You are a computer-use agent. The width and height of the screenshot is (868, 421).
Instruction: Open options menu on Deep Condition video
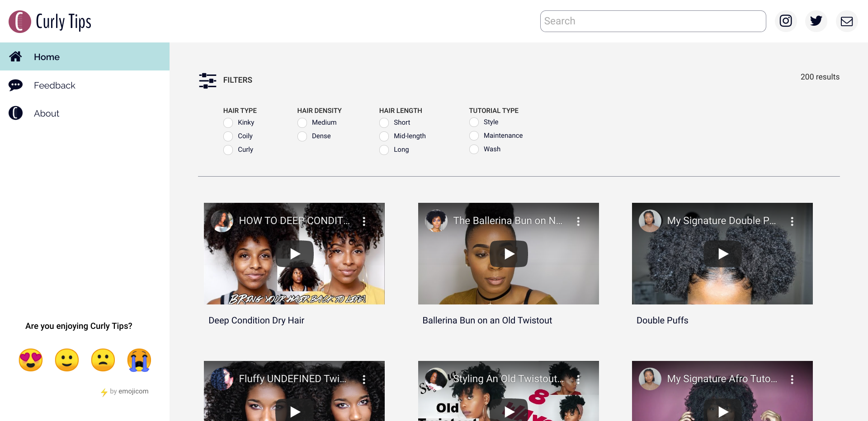pyautogui.click(x=364, y=221)
